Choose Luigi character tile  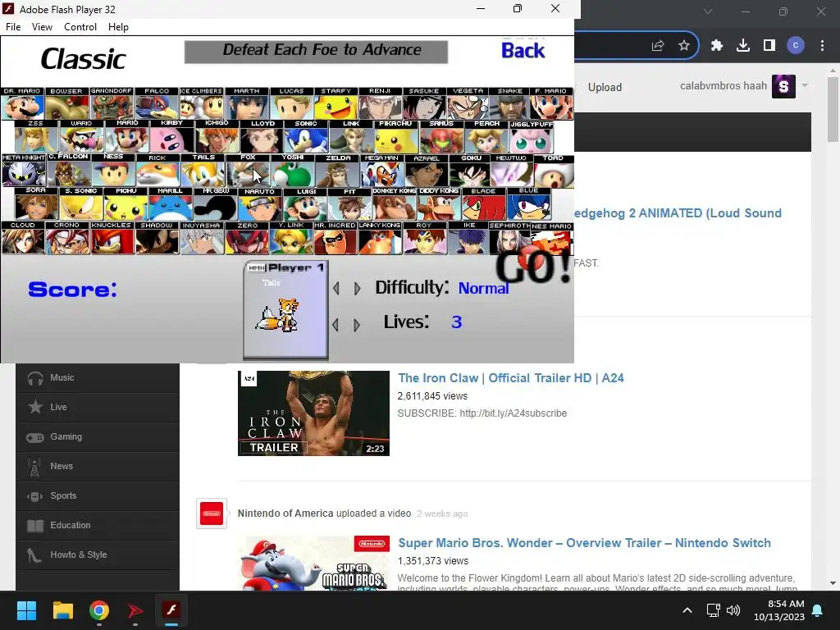point(305,203)
